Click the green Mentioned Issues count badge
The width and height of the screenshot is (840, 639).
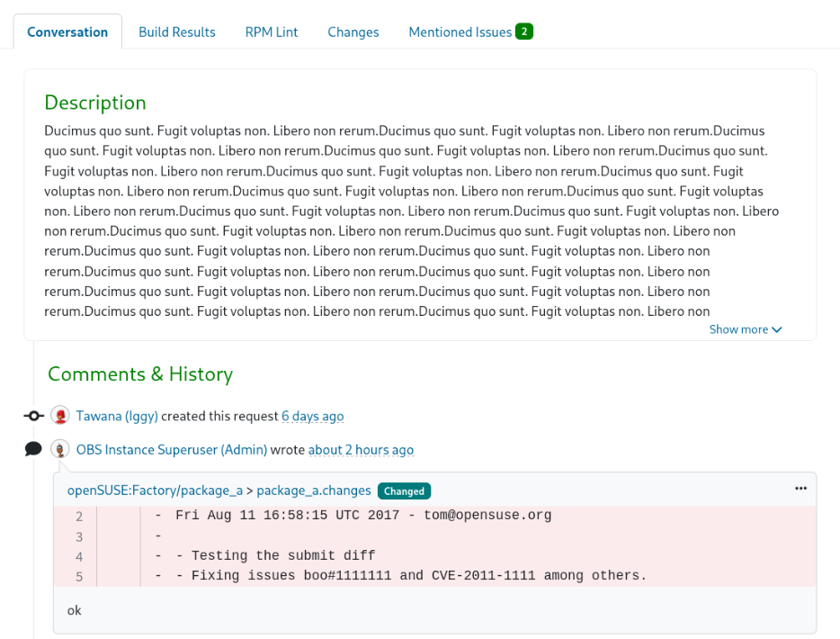[x=524, y=31]
